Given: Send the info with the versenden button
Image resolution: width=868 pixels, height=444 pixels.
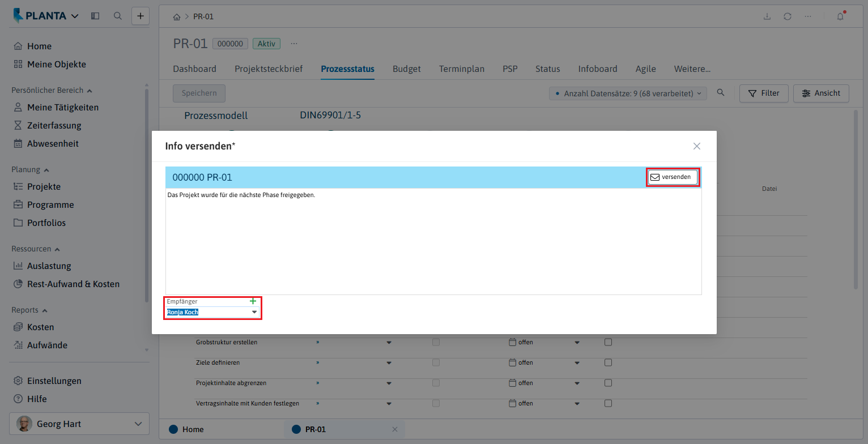Looking at the screenshot, I should pos(673,177).
